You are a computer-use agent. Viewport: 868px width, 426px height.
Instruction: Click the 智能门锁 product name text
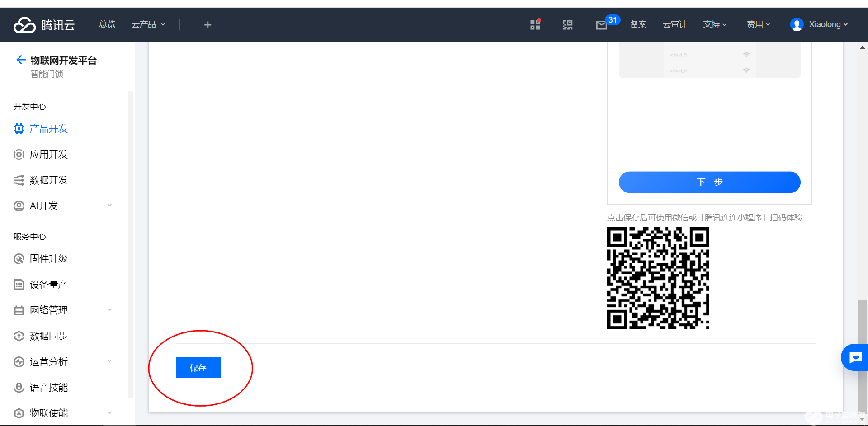pos(47,74)
